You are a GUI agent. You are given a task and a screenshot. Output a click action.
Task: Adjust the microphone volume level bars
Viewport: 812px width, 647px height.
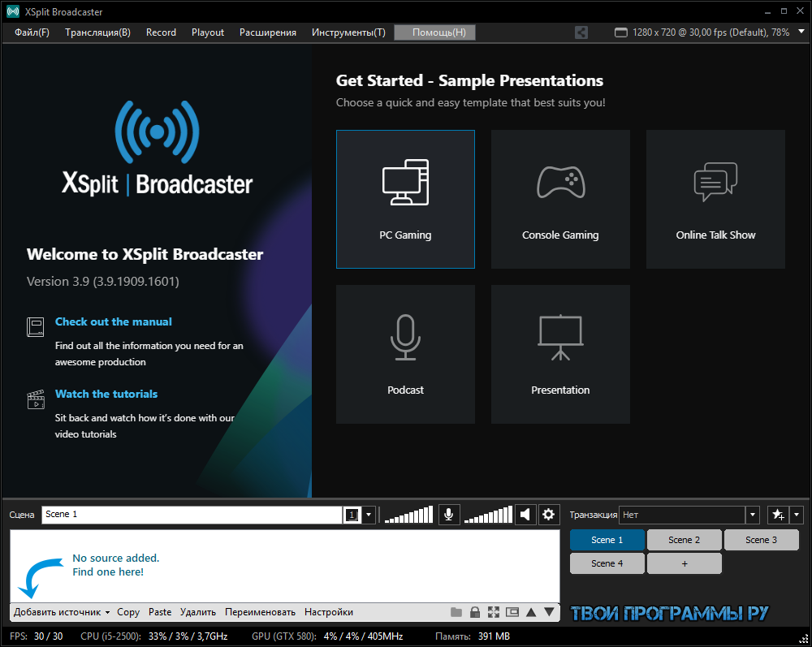tap(408, 515)
